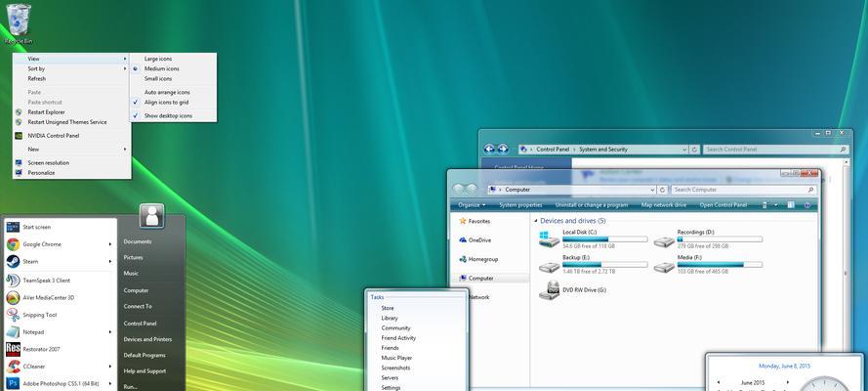
Task: Refresh the Control Panel address bar
Action: [x=695, y=149]
